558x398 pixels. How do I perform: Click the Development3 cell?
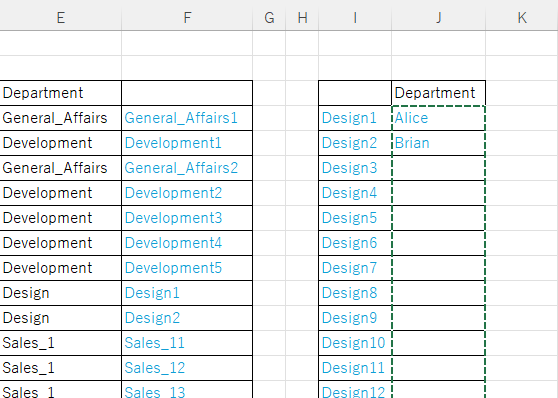(x=187, y=218)
